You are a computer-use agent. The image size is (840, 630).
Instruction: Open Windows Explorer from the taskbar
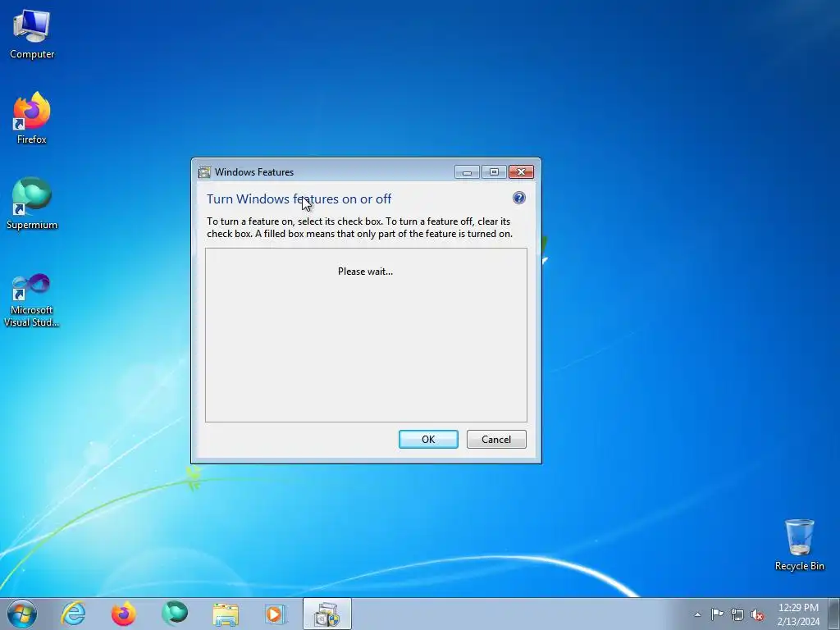pos(226,614)
